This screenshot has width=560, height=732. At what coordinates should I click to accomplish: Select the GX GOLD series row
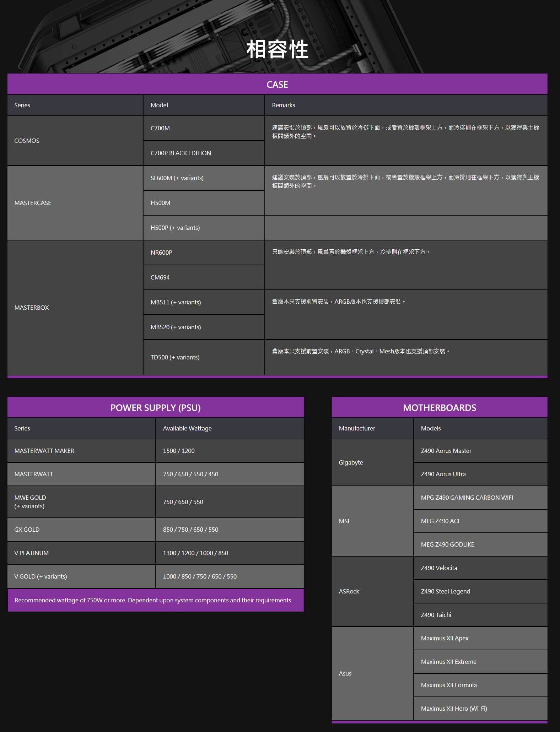(156, 530)
